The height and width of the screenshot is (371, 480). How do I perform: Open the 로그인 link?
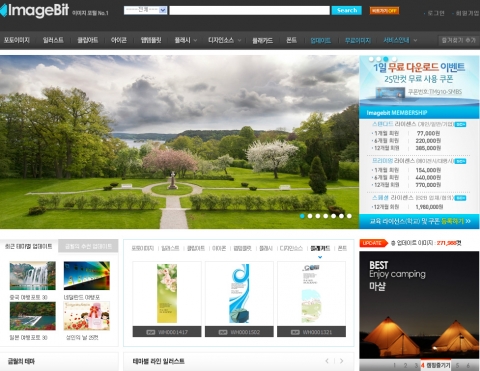pos(436,13)
